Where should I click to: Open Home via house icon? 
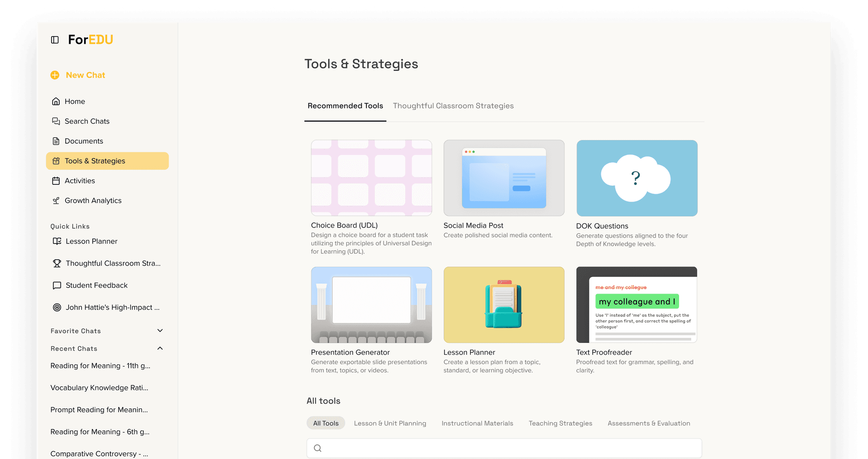point(56,101)
